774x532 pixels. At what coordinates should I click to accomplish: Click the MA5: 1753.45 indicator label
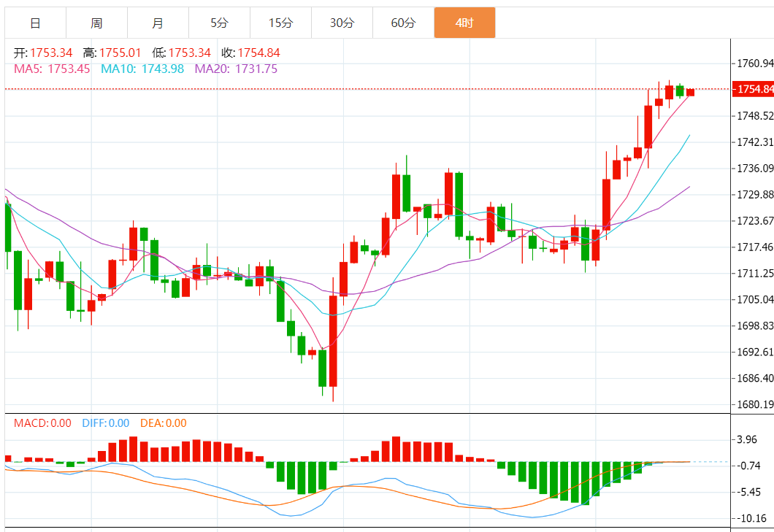click(52, 69)
